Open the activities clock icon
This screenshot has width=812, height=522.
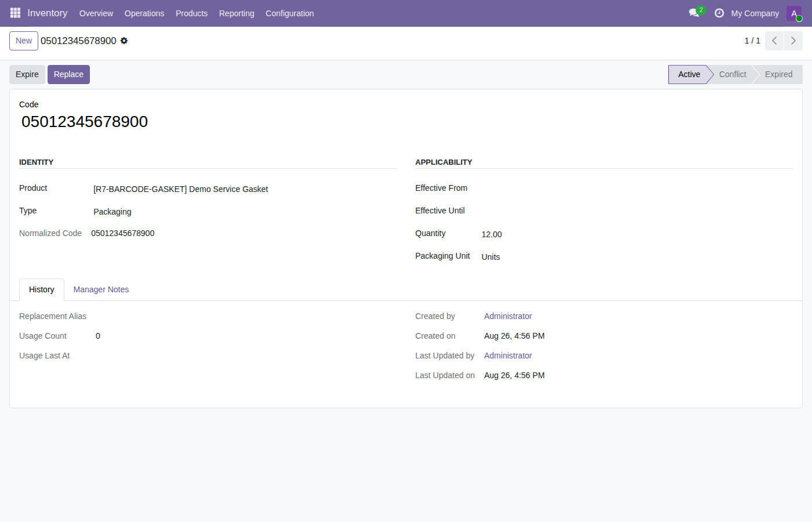719,13
